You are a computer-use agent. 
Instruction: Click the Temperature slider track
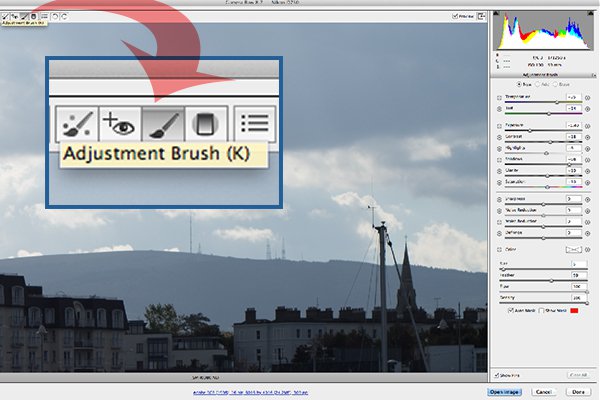[x=543, y=102]
